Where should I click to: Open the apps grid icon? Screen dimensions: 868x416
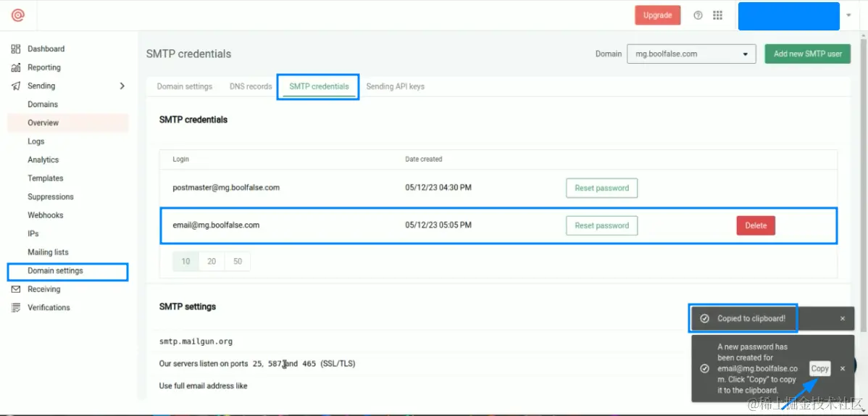click(717, 15)
